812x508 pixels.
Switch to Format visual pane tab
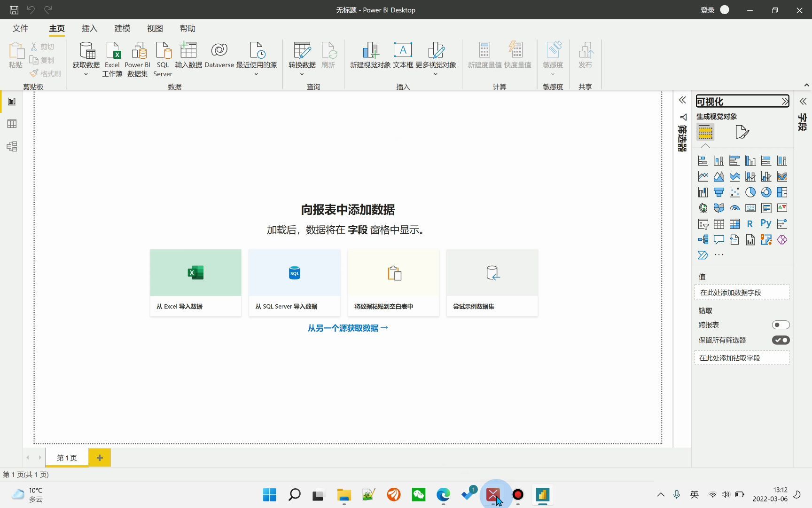point(742,132)
